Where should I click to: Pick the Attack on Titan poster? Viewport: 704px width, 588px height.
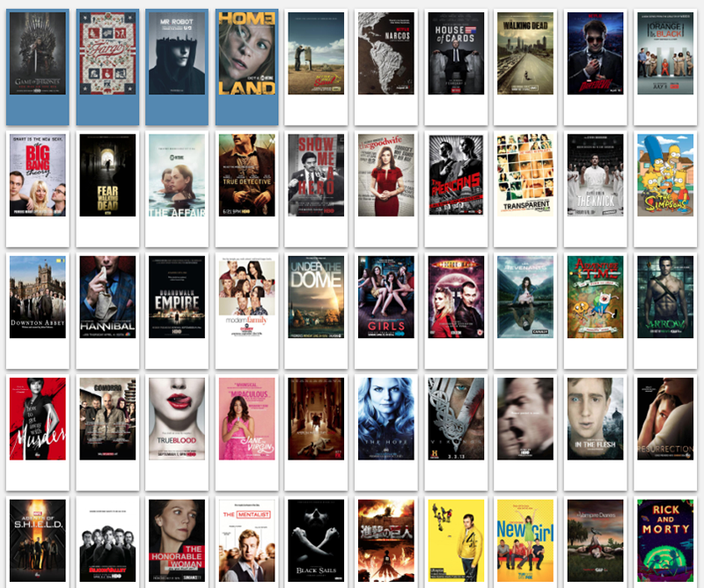[x=386, y=540]
